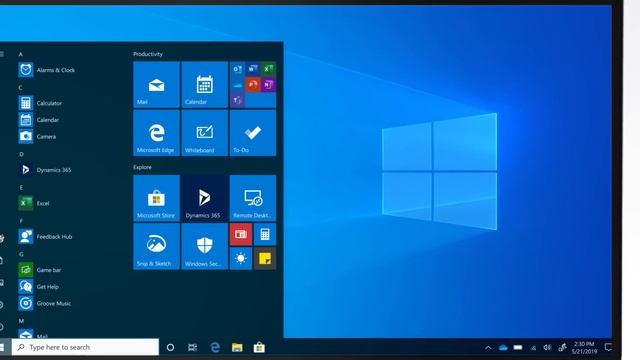
Task: Open PowerPoint in the Office tile folder
Action: coord(253,85)
